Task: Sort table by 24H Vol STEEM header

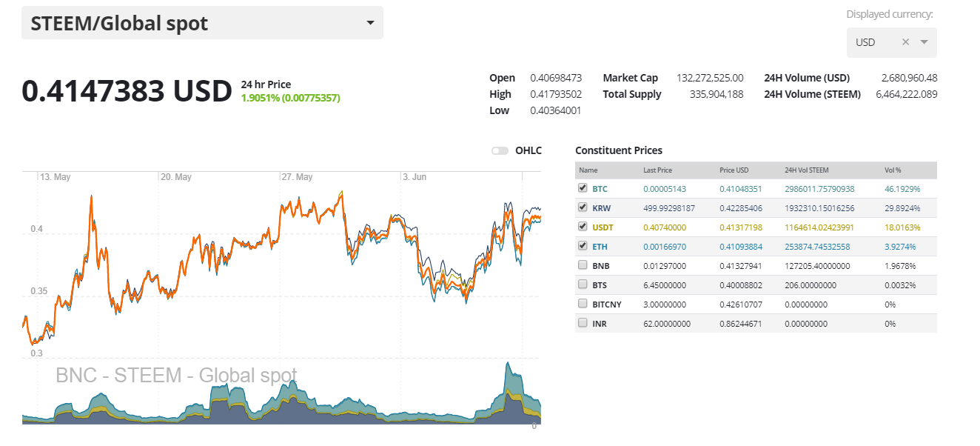Action: pyautogui.click(x=808, y=170)
